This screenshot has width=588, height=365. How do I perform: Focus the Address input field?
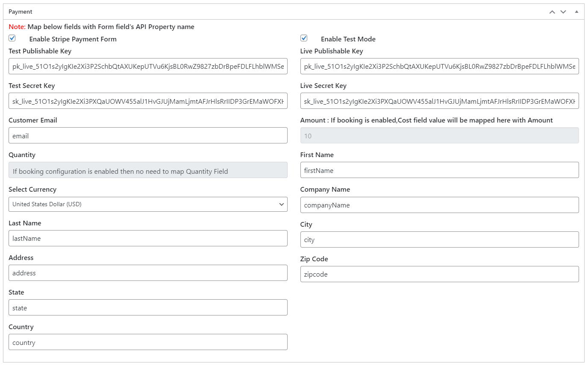[x=148, y=273]
